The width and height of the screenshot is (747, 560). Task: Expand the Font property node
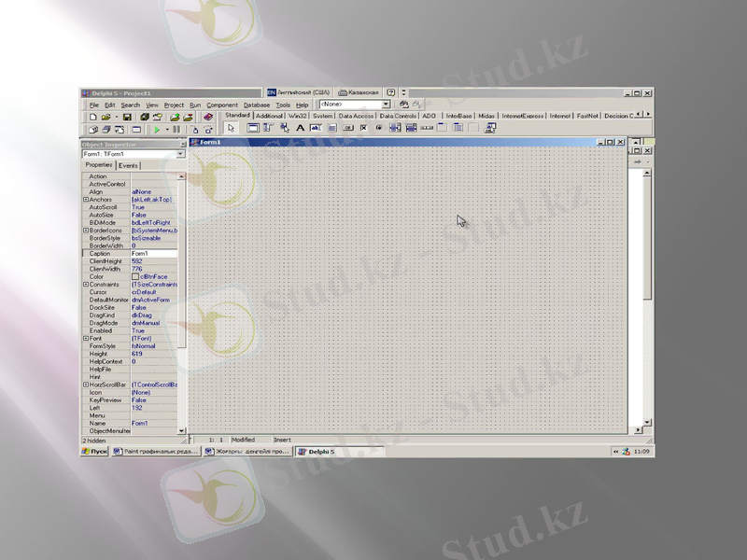tap(86, 338)
